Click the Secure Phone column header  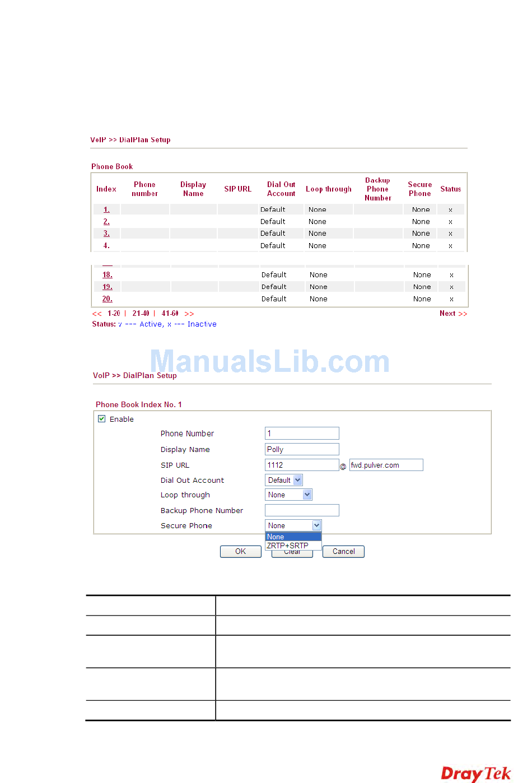[x=420, y=189]
